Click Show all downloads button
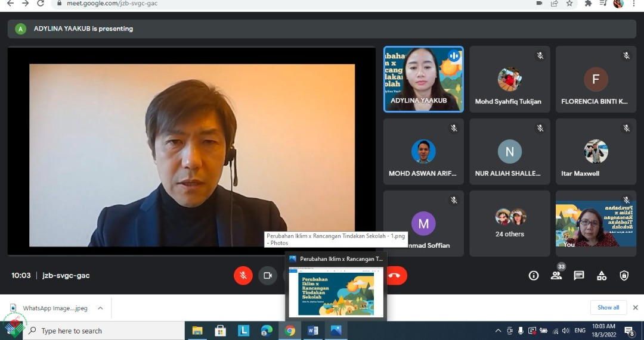The height and width of the screenshot is (340, 644). point(608,307)
